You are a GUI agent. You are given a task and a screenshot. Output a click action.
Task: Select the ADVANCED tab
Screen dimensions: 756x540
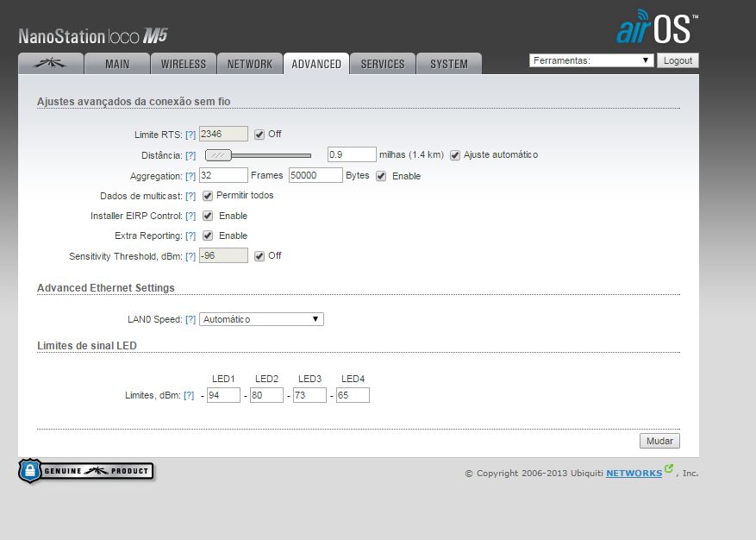click(x=316, y=64)
